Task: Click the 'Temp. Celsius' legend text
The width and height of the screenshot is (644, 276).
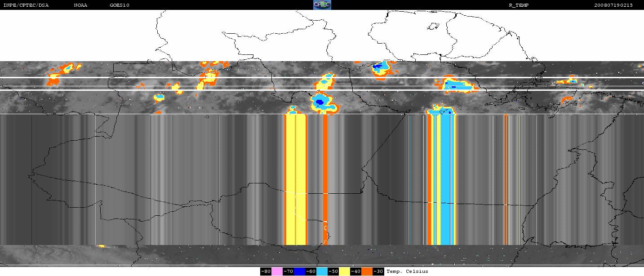Action: [407, 272]
